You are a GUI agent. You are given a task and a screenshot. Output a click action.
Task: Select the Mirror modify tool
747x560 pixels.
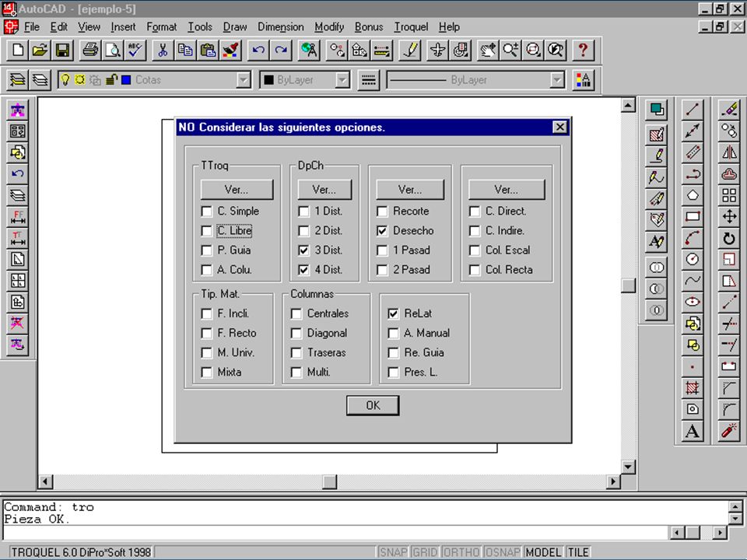click(x=729, y=152)
